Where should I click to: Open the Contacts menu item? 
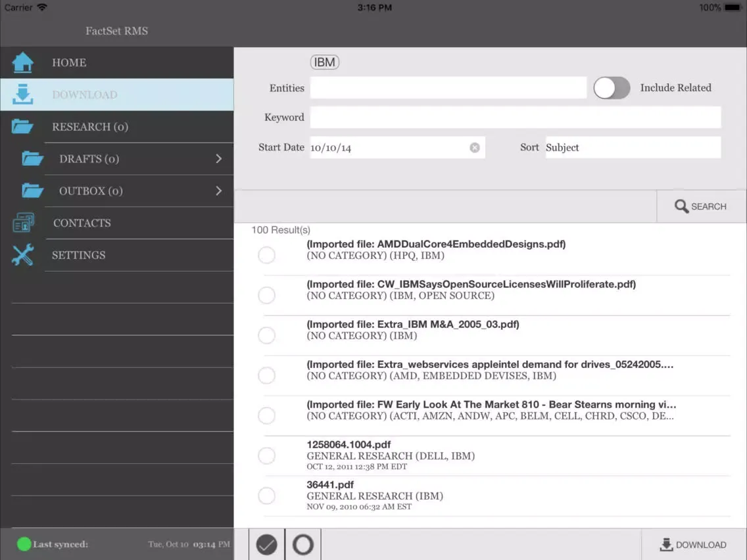[x=117, y=223]
